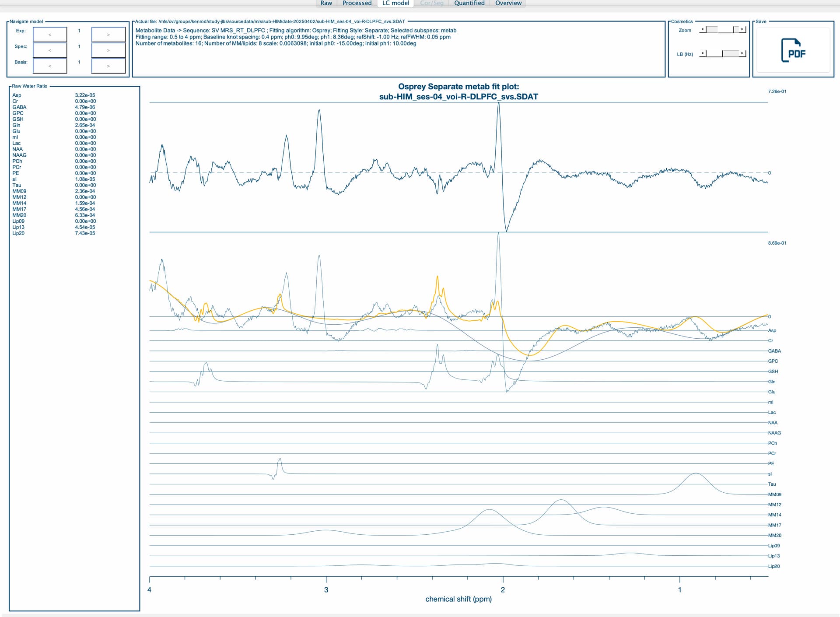Click Zoom slider left arrow
The image size is (840, 617).
pyautogui.click(x=703, y=29)
